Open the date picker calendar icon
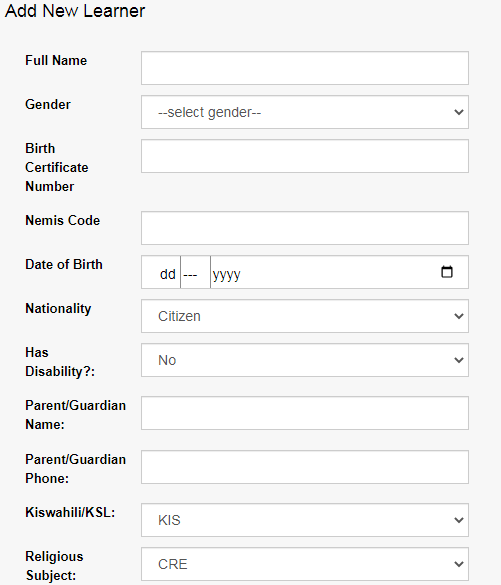 click(447, 272)
